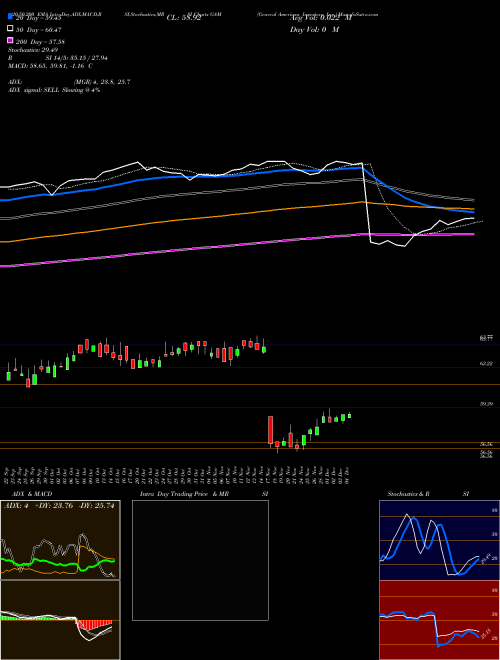Select the '50 Day - 60.47' legend text

(39, 30)
